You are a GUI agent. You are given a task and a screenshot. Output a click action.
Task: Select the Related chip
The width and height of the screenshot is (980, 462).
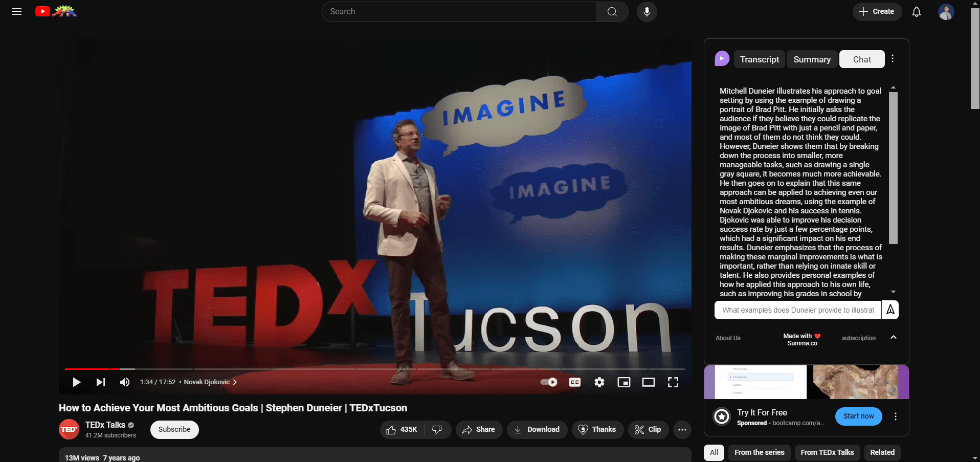click(x=882, y=452)
